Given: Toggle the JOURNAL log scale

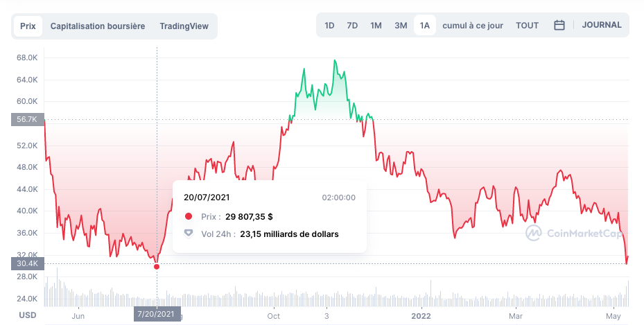Looking at the screenshot, I should tap(602, 26).
